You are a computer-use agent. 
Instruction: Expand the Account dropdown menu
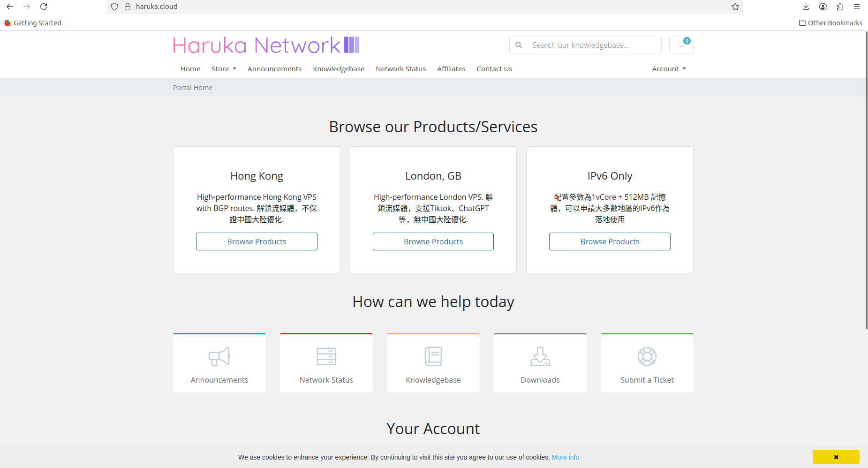[669, 69]
